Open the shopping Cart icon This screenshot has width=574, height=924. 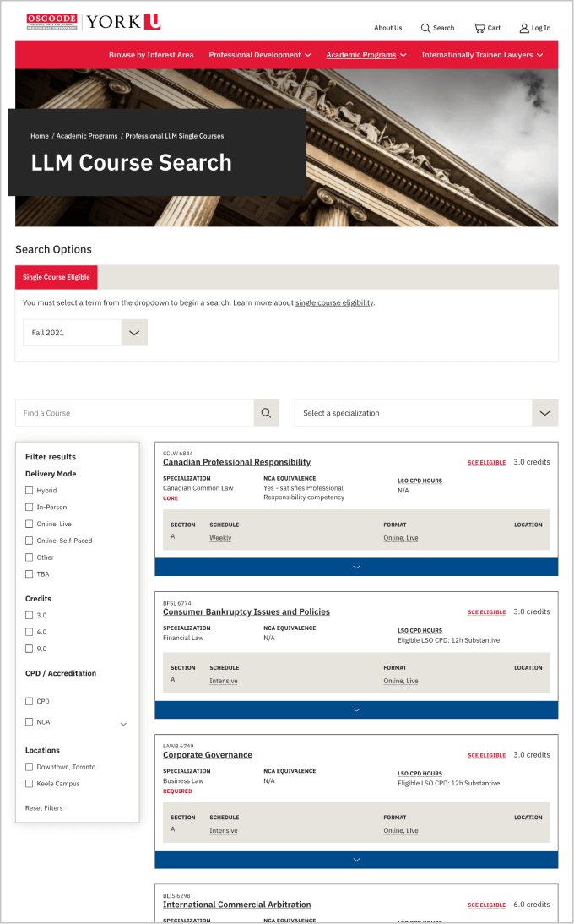(x=479, y=28)
